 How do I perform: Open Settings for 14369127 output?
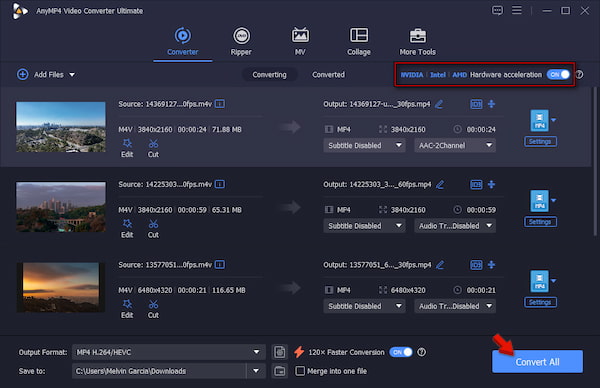click(x=540, y=142)
